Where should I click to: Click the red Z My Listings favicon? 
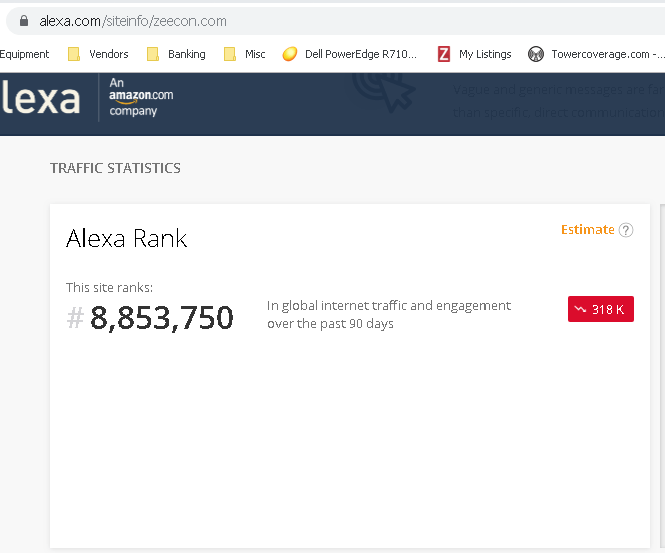pyautogui.click(x=444, y=54)
